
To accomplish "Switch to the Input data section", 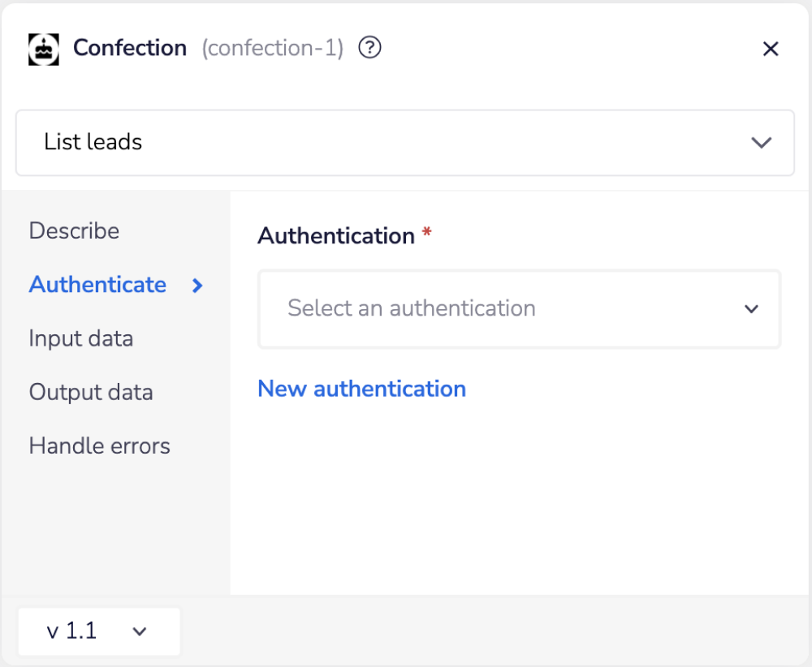I will (x=81, y=339).
